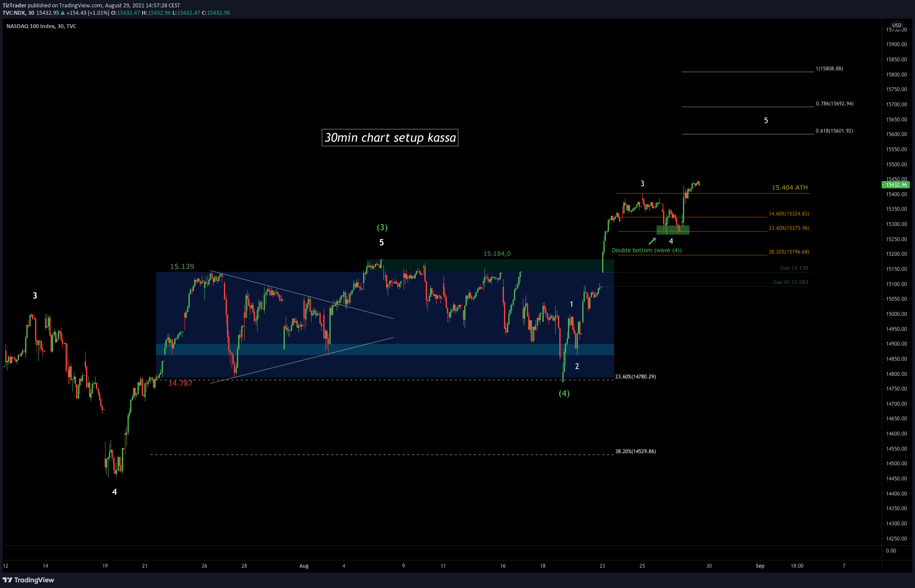
Task: Click the 14500.00 price axis tick
Action: [896, 464]
